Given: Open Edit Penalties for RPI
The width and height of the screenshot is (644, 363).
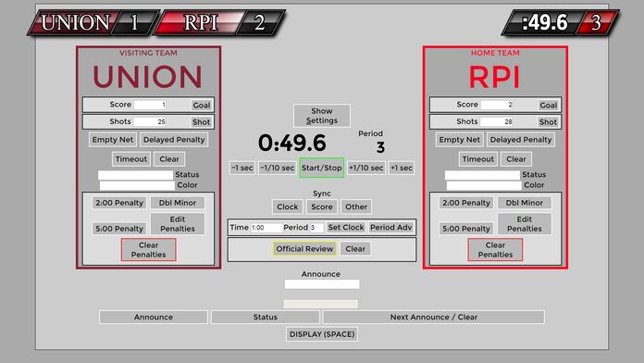Looking at the screenshot, I should (x=525, y=224).
